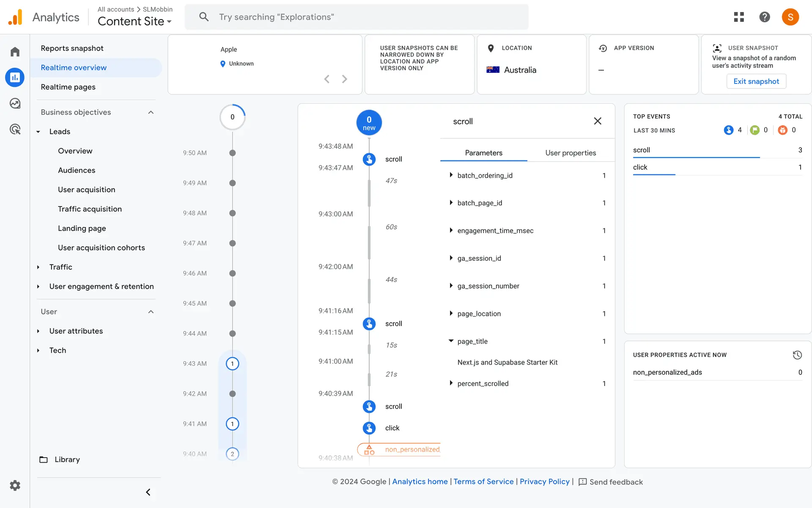This screenshot has width=812, height=508.
Task: Open Realtime pages report
Action: 68,87
